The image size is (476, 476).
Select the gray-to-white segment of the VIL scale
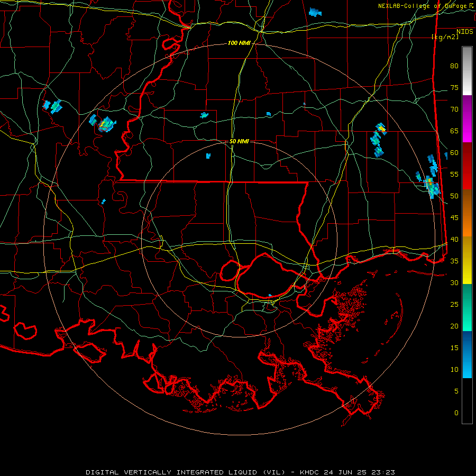click(467, 71)
